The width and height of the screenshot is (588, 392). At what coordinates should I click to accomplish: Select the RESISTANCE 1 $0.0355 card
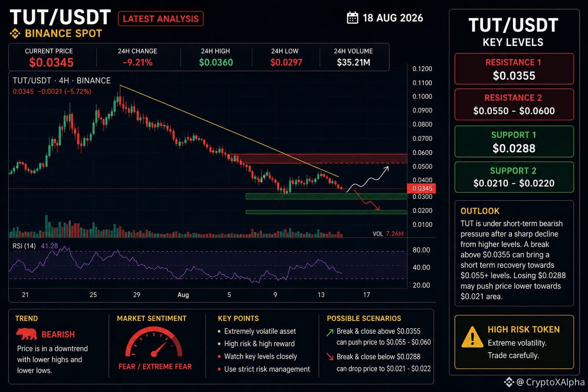(514, 69)
